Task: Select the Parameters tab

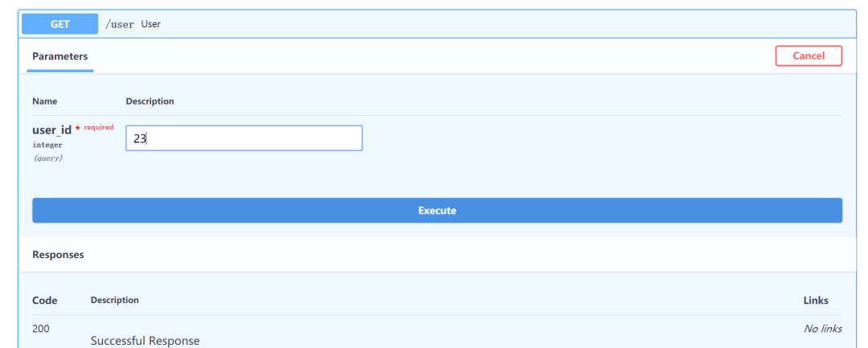Action: (60, 56)
